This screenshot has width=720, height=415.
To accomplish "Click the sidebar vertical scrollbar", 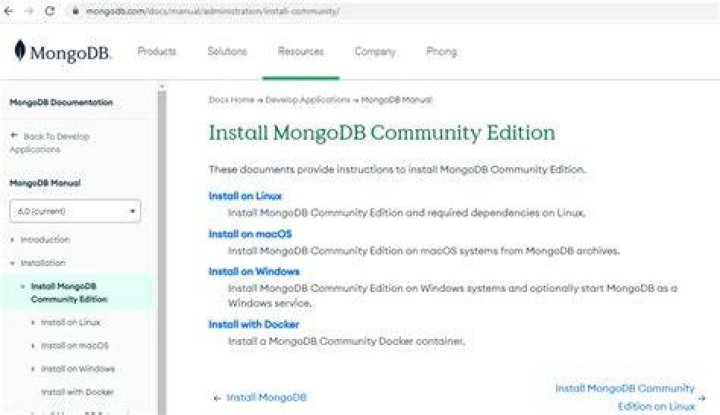I will [162, 250].
